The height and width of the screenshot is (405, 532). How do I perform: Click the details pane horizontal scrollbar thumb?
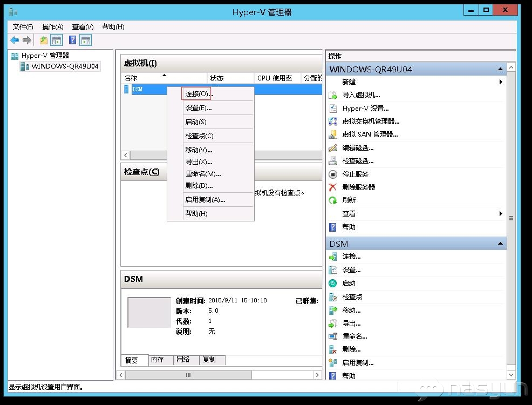pyautogui.click(x=188, y=375)
